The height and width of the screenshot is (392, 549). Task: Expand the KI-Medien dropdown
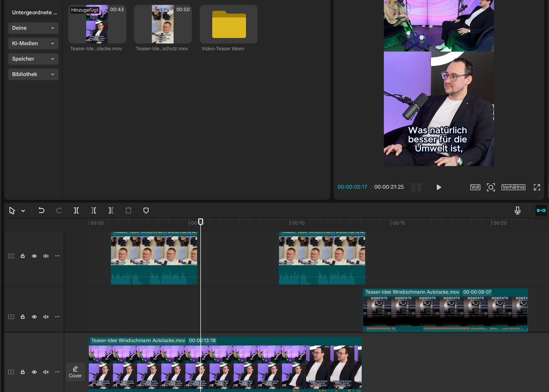(33, 43)
